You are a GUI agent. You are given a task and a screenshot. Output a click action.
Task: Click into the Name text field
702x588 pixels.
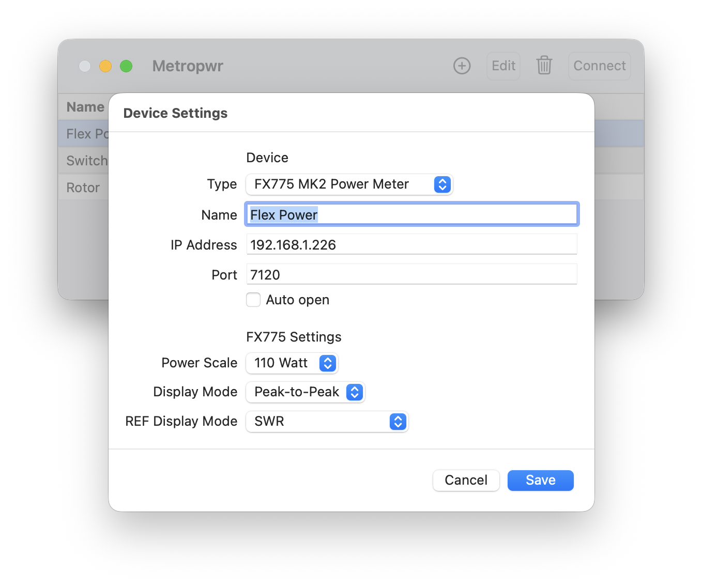(x=411, y=214)
